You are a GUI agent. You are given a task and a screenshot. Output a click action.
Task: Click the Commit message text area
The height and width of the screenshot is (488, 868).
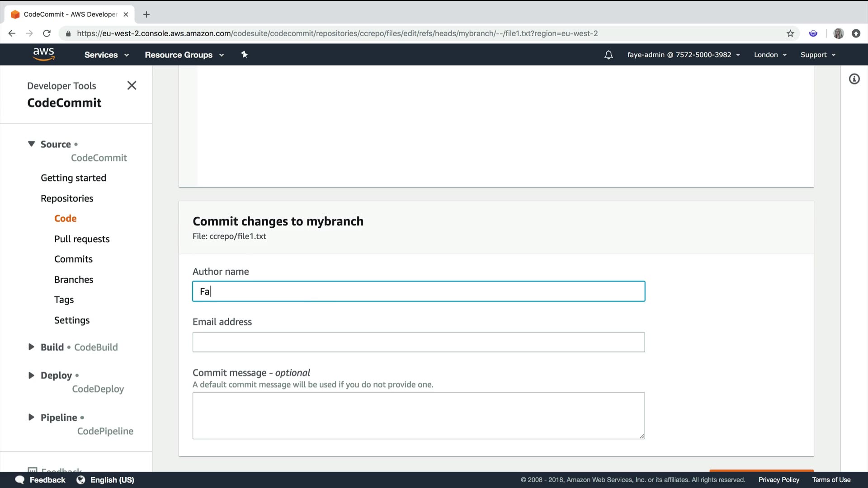pyautogui.click(x=418, y=415)
